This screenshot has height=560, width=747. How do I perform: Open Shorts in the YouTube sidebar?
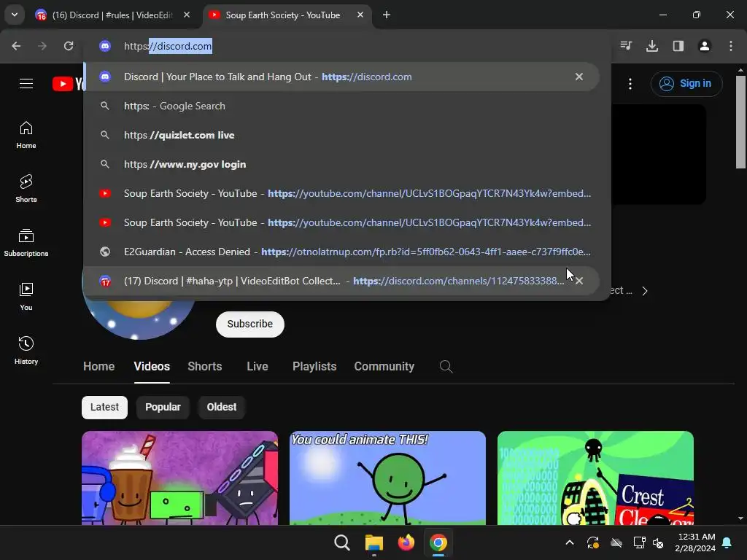pos(26,189)
